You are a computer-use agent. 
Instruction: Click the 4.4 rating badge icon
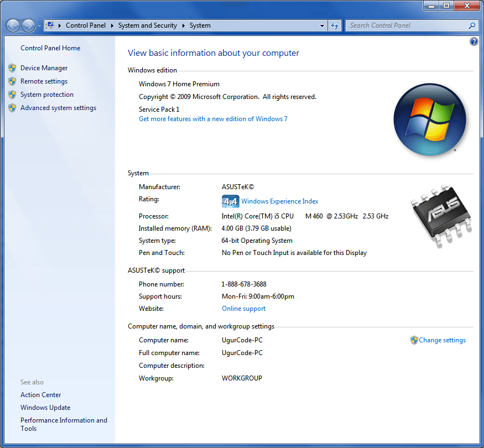pyautogui.click(x=230, y=201)
